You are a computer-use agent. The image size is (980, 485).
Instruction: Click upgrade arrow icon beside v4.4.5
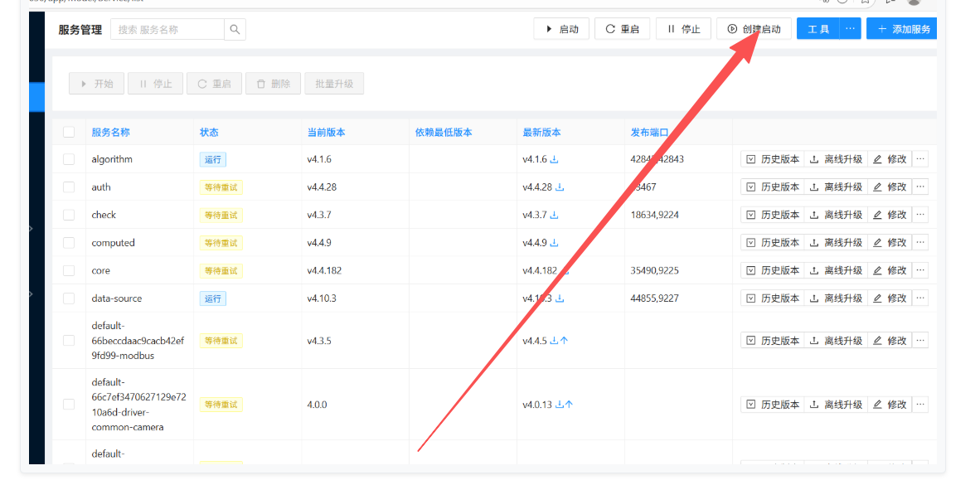(565, 341)
